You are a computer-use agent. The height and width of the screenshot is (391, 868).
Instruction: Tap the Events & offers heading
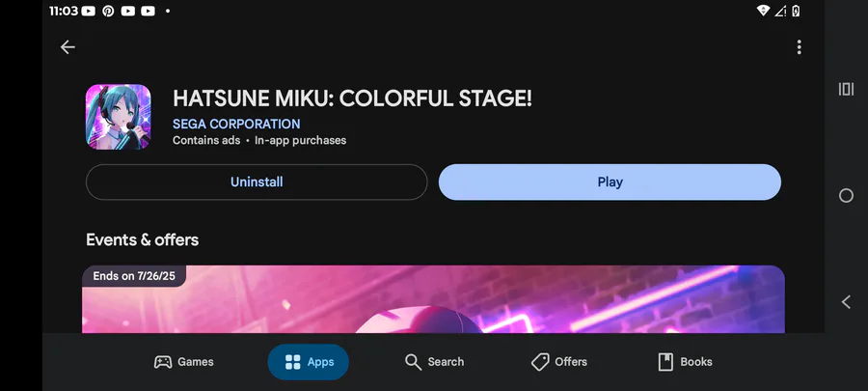pyautogui.click(x=142, y=239)
